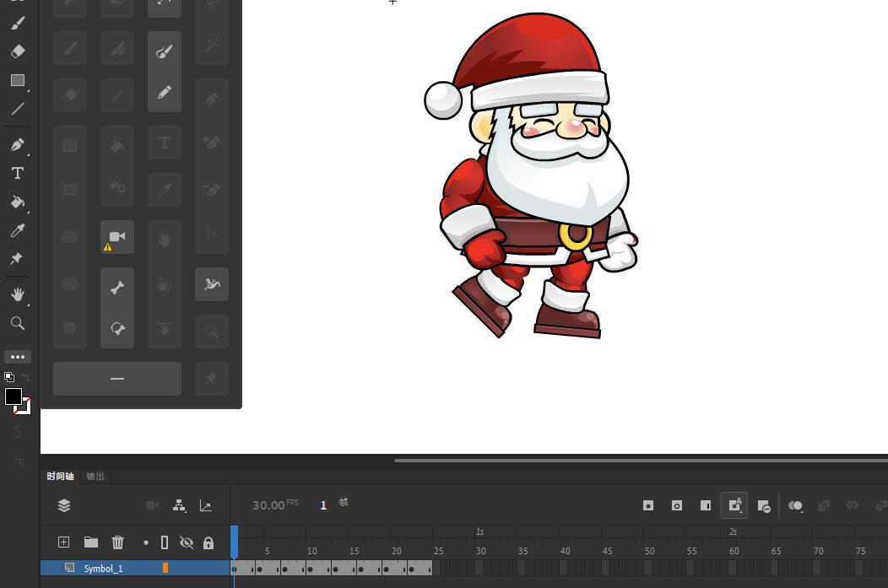Switch to the 时间轴 timeline tab
Screen dimensions: 888x588
pyautogui.click(x=60, y=477)
